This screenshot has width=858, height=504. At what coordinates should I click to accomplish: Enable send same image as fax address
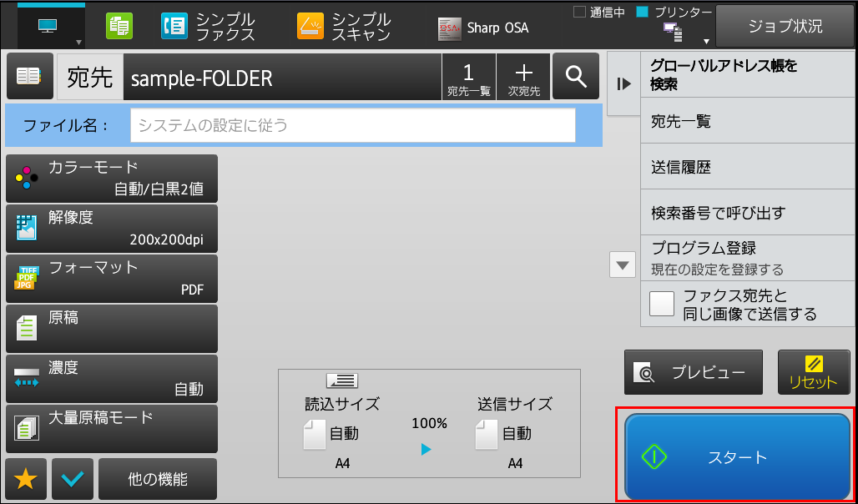coord(662,304)
